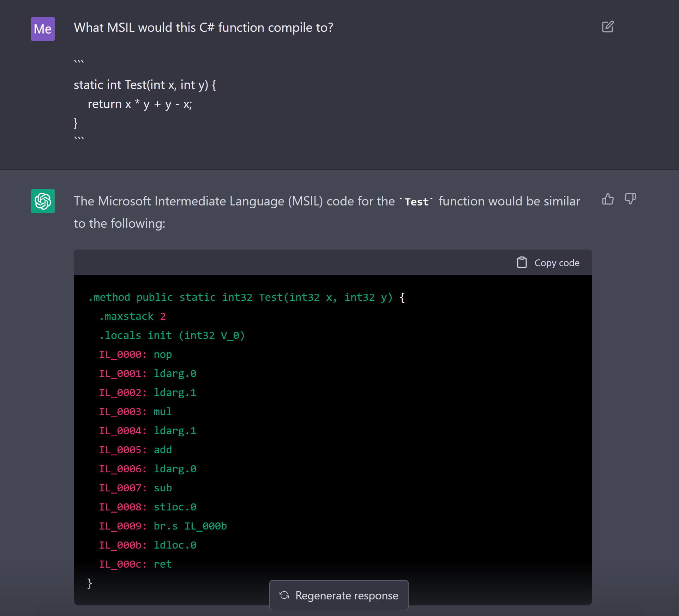The width and height of the screenshot is (679, 616).
Task: Click the ChatGPT logo avatar
Action: tap(43, 201)
